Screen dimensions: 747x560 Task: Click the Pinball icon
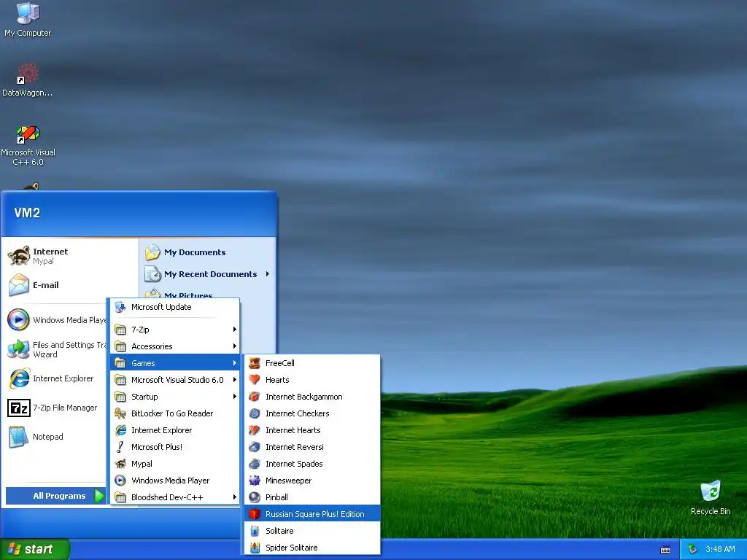click(255, 497)
